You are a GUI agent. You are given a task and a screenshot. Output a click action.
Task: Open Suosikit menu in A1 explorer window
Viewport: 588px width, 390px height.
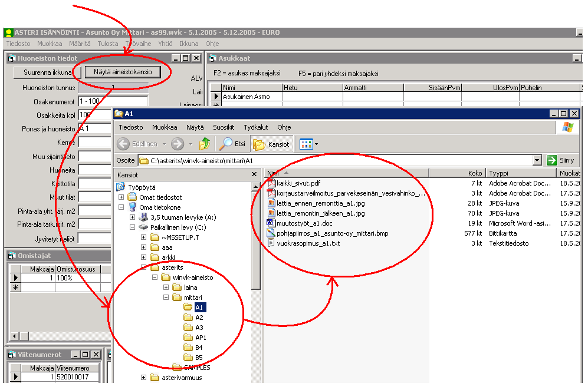click(x=224, y=127)
